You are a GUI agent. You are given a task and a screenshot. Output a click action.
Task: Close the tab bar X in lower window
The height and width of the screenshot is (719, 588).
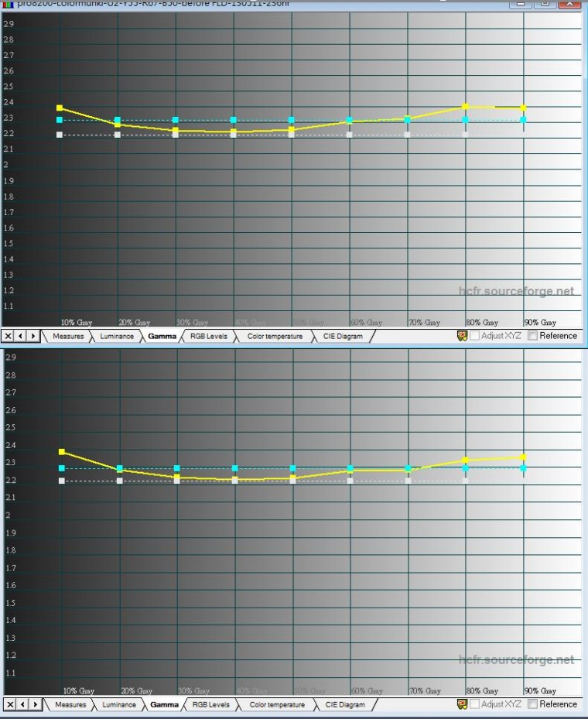click(x=10, y=704)
